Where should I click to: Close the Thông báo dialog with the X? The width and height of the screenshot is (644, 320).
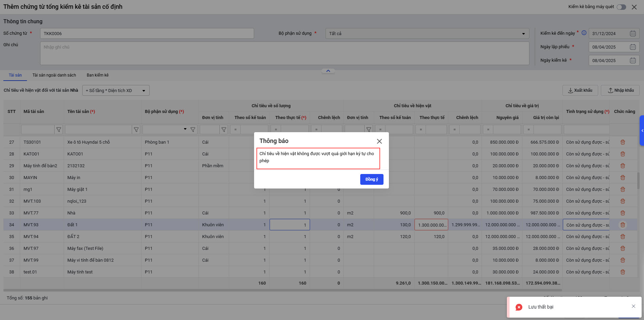click(x=379, y=141)
